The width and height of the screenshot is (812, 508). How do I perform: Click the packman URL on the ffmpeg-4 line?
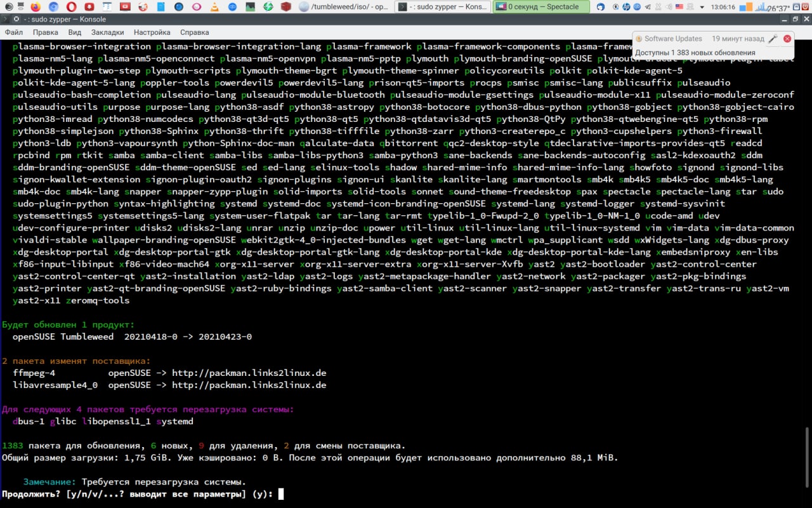click(249, 373)
